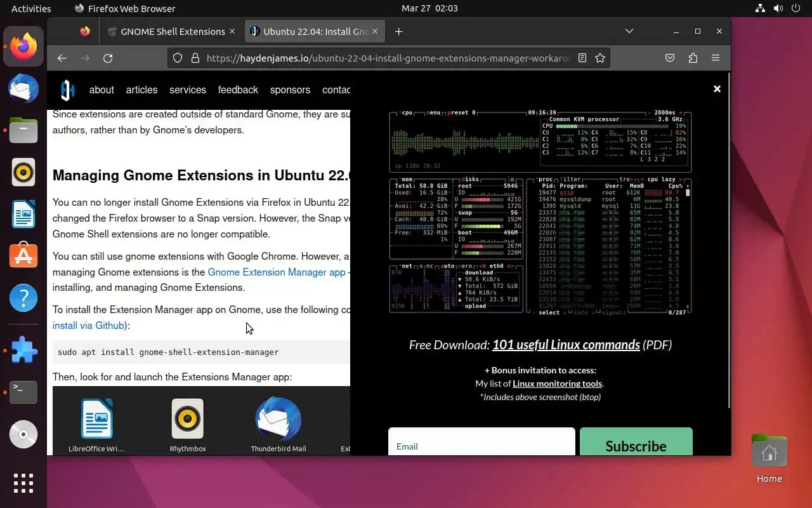Click the padlock icon in the address bar
Screen dimensions: 812x508
click(195, 58)
